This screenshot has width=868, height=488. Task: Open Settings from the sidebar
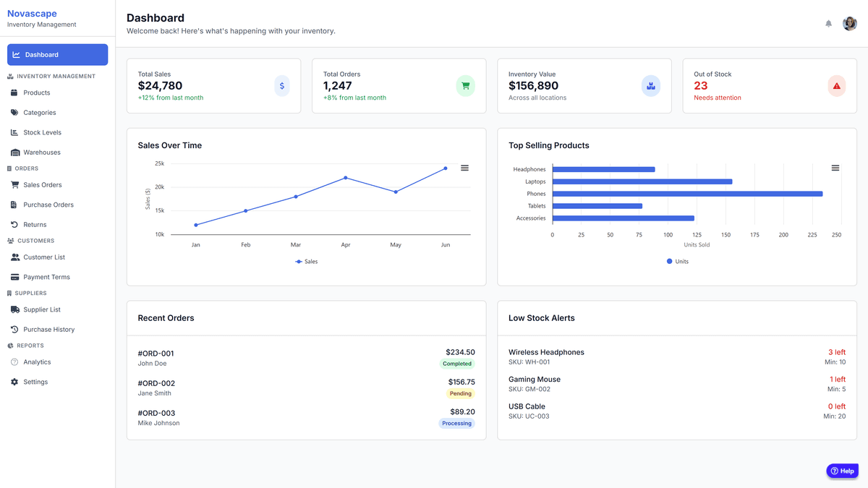tap(39, 382)
